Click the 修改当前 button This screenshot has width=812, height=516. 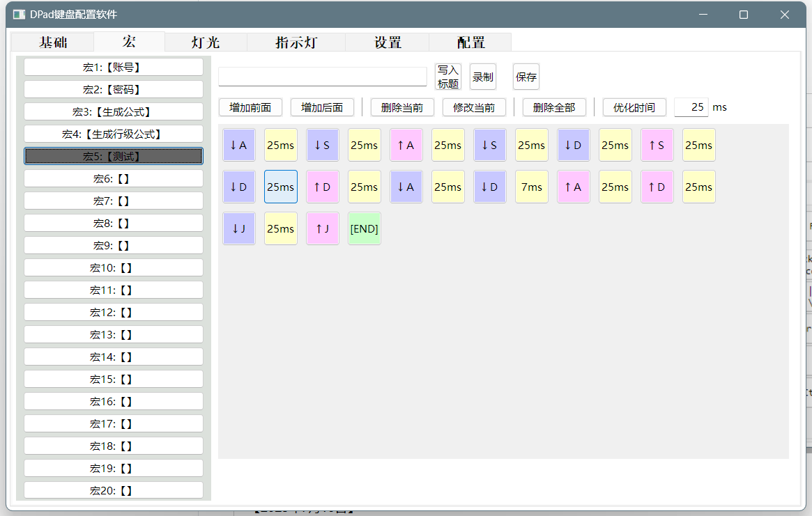tap(474, 107)
